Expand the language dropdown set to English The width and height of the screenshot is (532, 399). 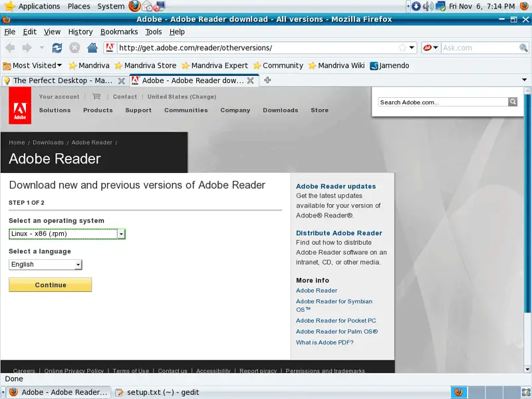pos(78,265)
